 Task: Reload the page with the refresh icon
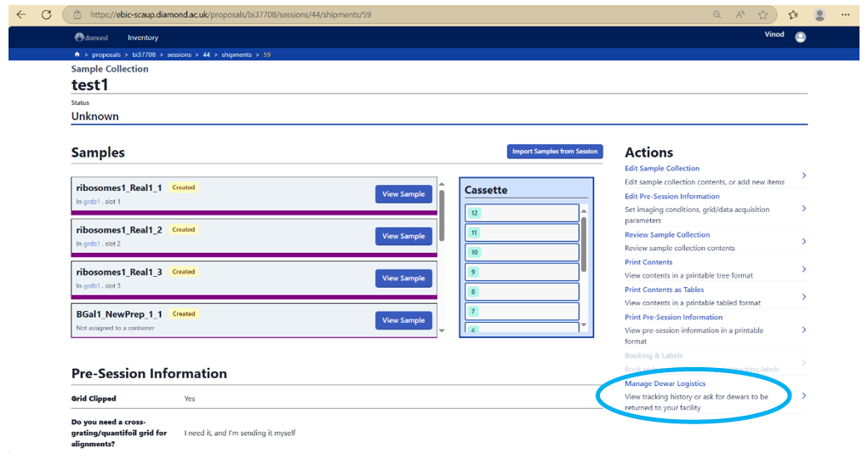47,14
